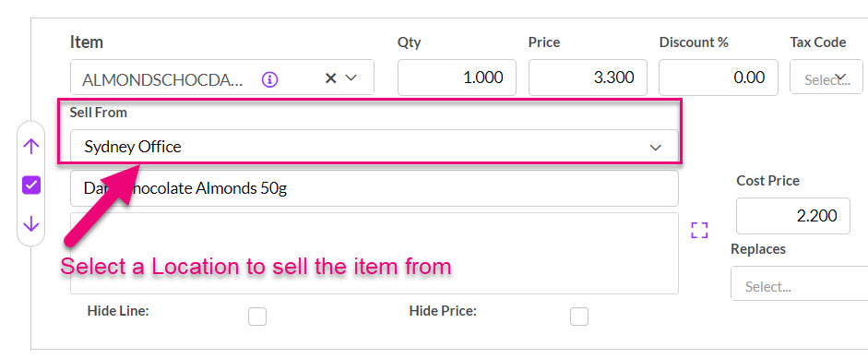Click the Discount % input field

click(x=718, y=78)
